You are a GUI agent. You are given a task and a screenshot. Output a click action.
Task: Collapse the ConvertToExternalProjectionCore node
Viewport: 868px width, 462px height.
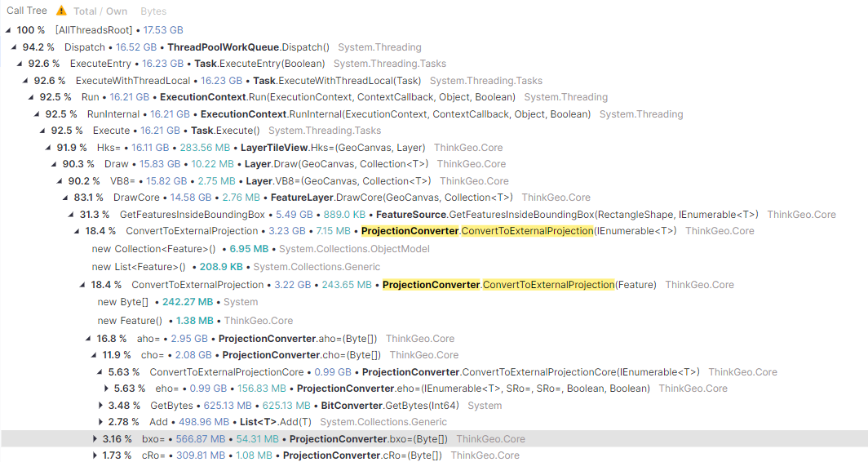click(100, 372)
